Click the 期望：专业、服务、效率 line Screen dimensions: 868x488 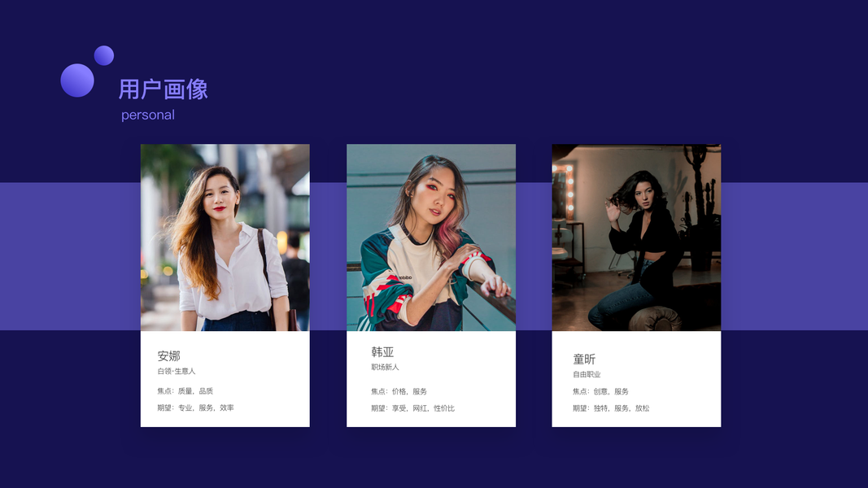(195, 407)
